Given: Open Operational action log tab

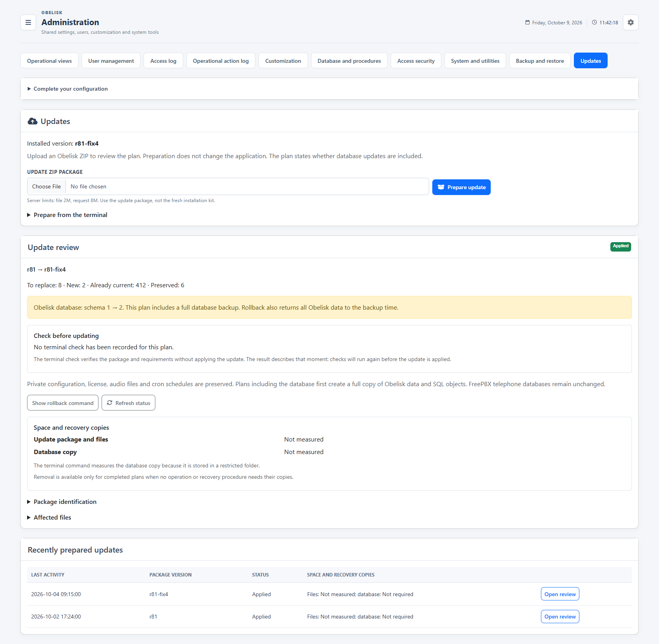Looking at the screenshot, I should click(221, 61).
